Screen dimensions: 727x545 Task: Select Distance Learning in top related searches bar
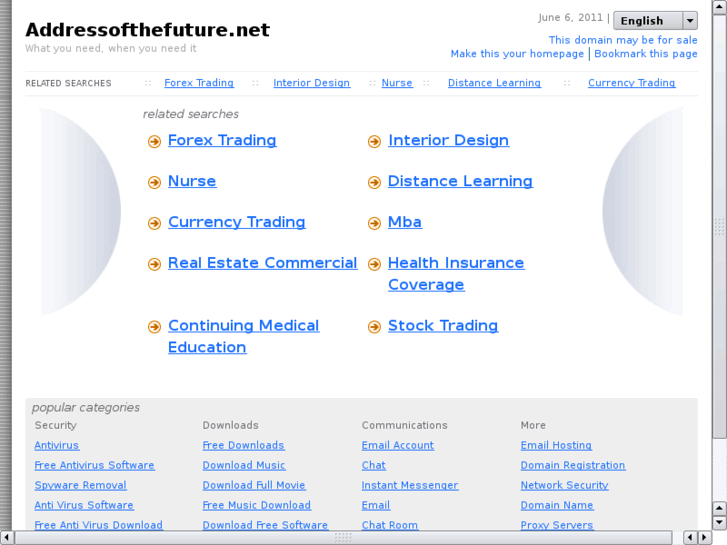point(494,83)
